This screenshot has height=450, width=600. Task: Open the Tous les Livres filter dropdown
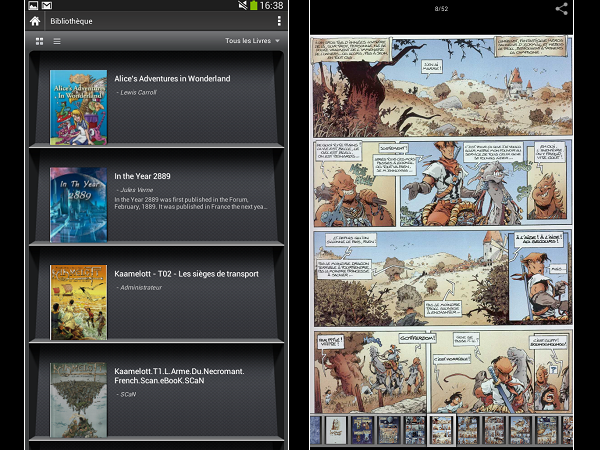coord(252,41)
